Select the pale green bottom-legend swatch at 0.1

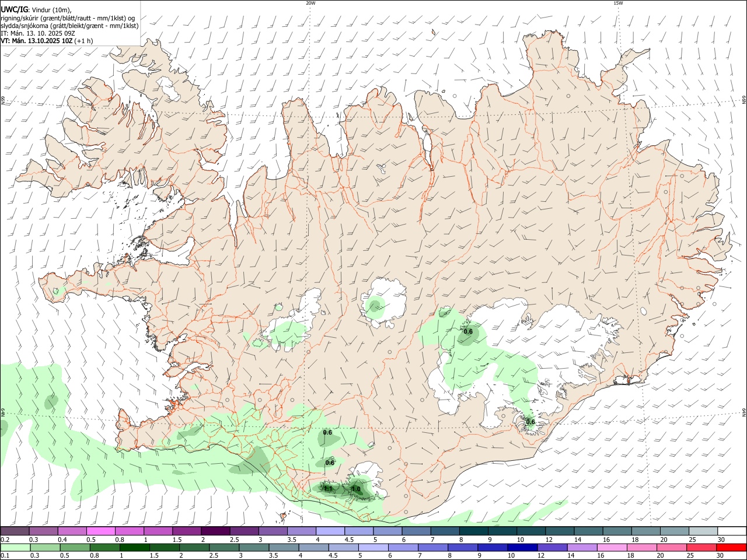[15, 547]
